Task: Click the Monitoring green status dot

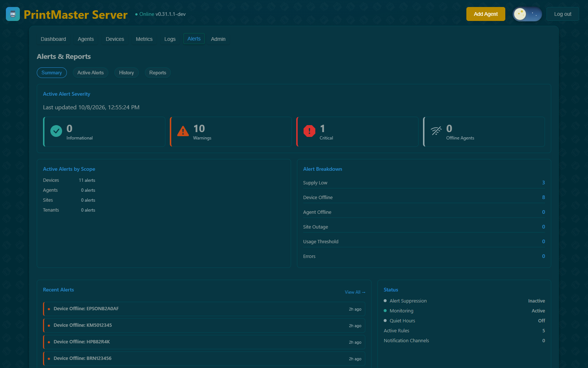Action: pyautogui.click(x=385, y=311)
